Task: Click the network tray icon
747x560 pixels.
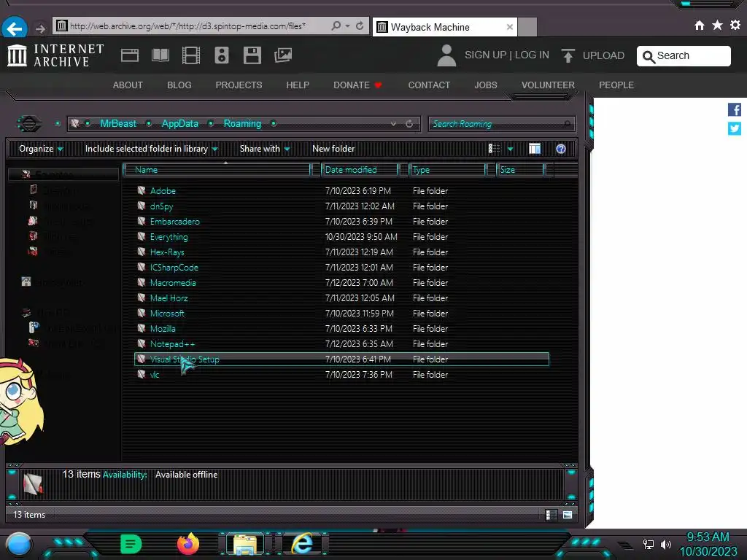Action: tap(648, 544)
